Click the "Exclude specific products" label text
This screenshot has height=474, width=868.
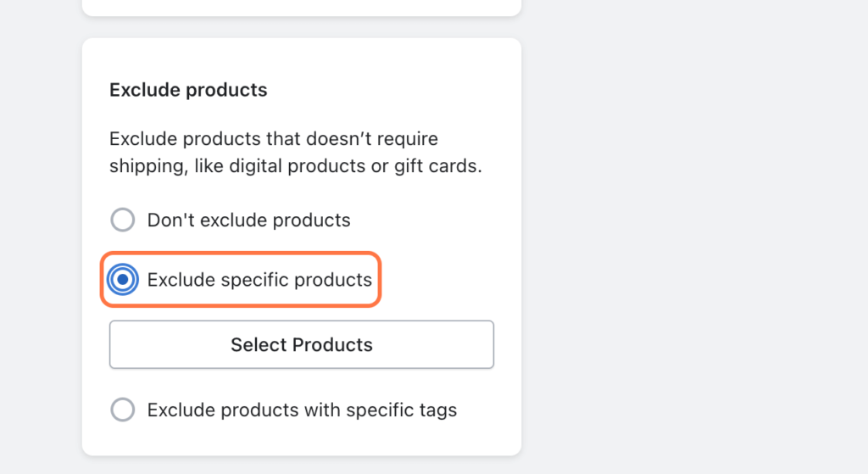pyautogui.click(x=259, y=279)
